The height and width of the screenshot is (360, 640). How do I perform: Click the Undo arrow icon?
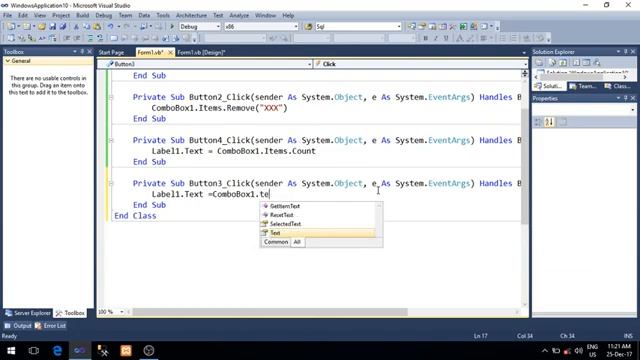(x=110, y=27)
